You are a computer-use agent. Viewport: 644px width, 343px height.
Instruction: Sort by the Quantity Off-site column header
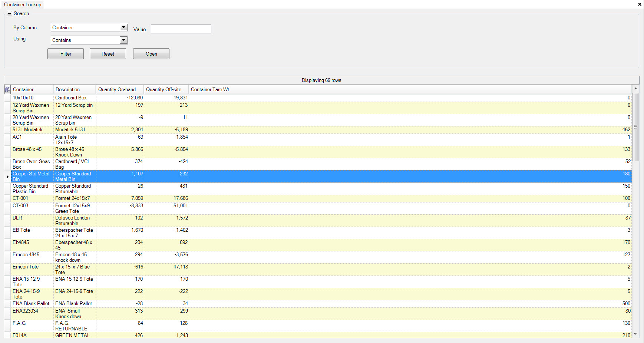(166, 89)
